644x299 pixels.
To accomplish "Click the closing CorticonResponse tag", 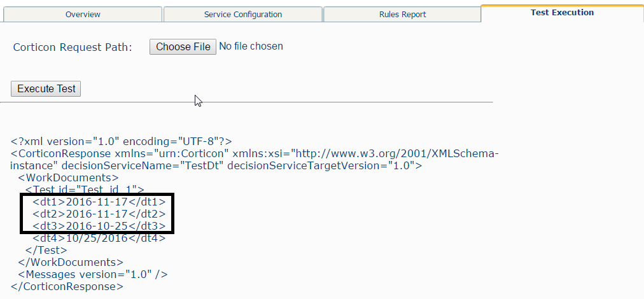I will pos(67,286).
